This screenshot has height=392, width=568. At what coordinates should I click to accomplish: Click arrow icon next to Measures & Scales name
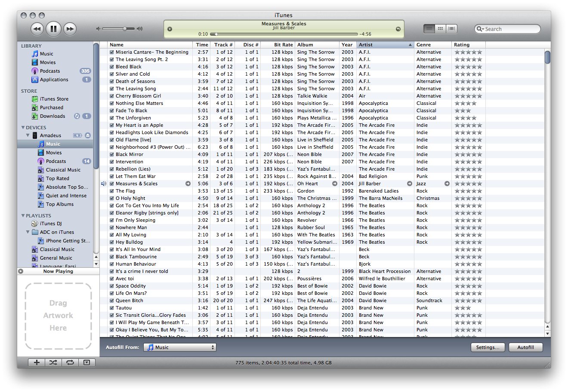point(188,184)
